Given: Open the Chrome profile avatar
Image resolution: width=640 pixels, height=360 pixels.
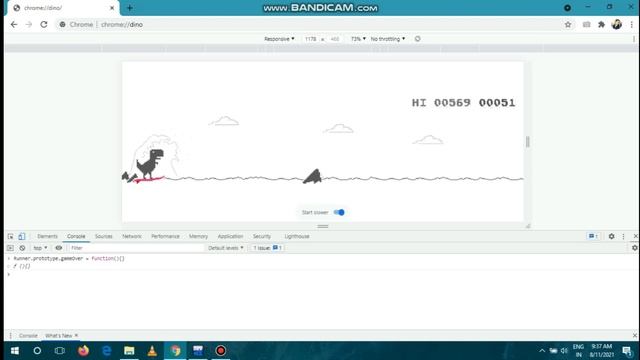Looking at the screenshot, I should [x=617, y=24].
